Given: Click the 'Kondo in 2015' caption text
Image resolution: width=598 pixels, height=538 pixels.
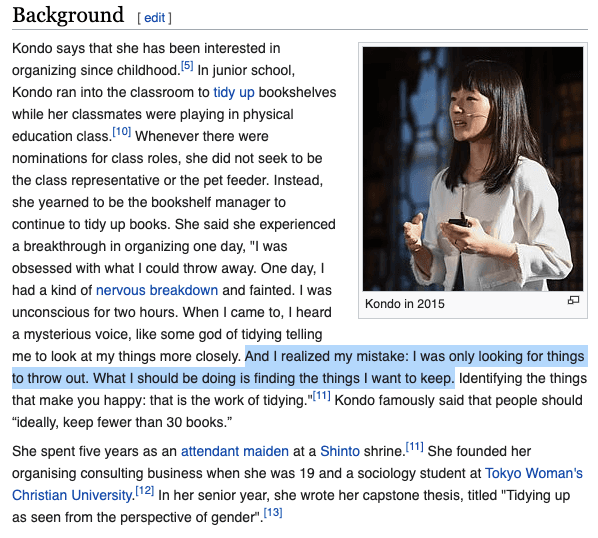Looking at the screenshot, I should [x=405, y=304].
